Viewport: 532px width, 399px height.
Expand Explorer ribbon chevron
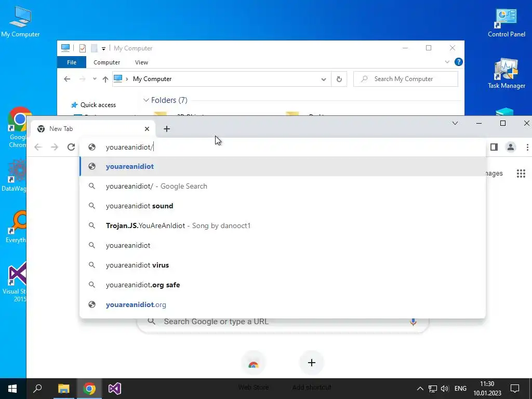pyautogui.click(x=447, y=62)
